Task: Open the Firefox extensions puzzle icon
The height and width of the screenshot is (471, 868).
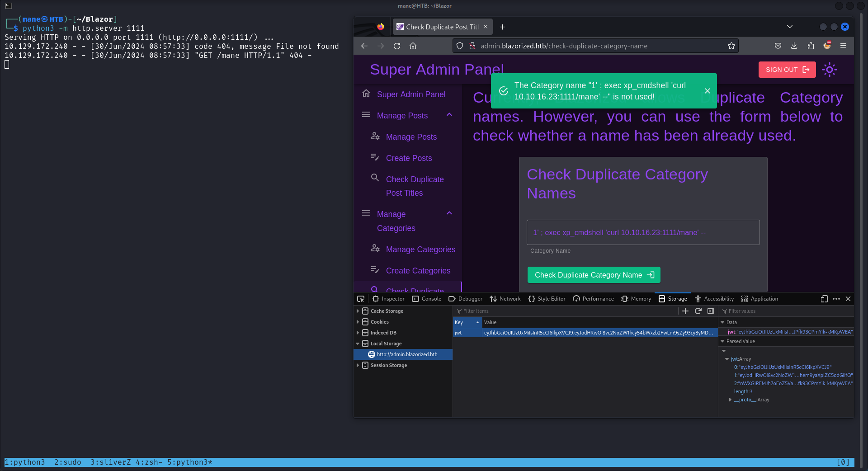Action: (x=811, y=46)
